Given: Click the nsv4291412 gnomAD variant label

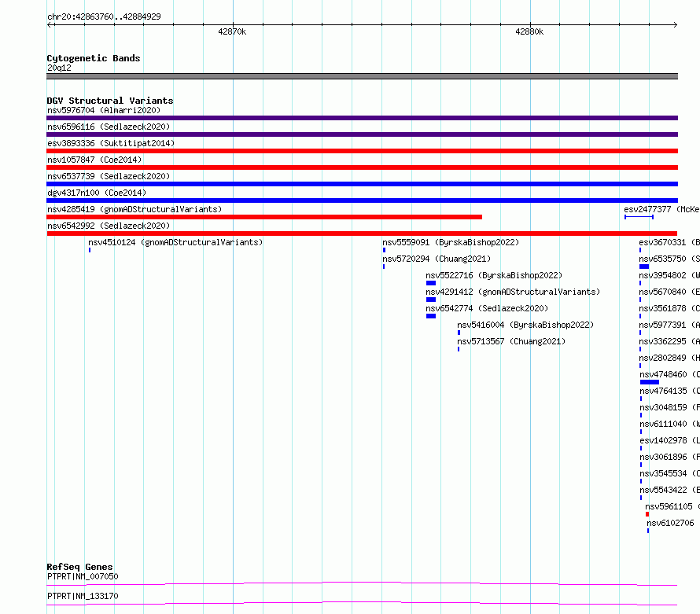Looking at the screenshot, I should 513,292.
